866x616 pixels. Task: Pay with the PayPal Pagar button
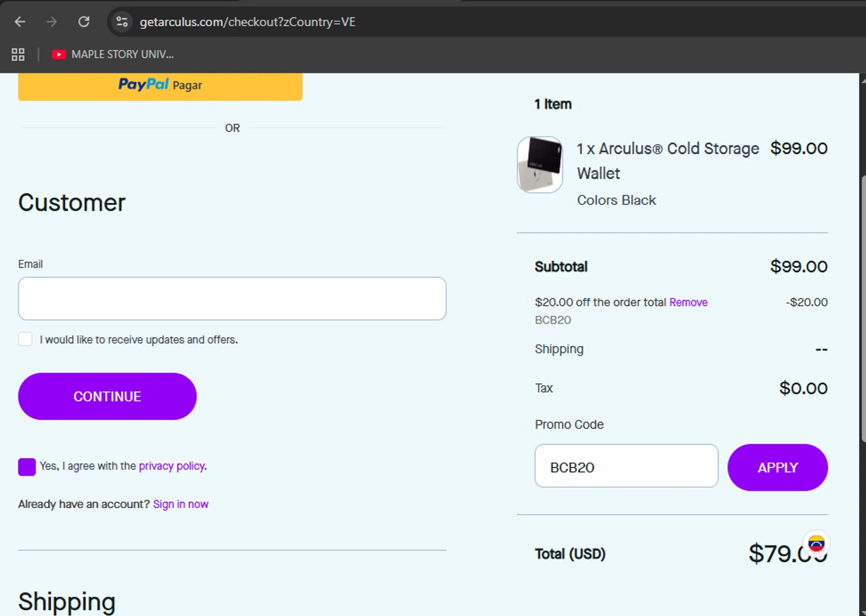tap(160, 85)
